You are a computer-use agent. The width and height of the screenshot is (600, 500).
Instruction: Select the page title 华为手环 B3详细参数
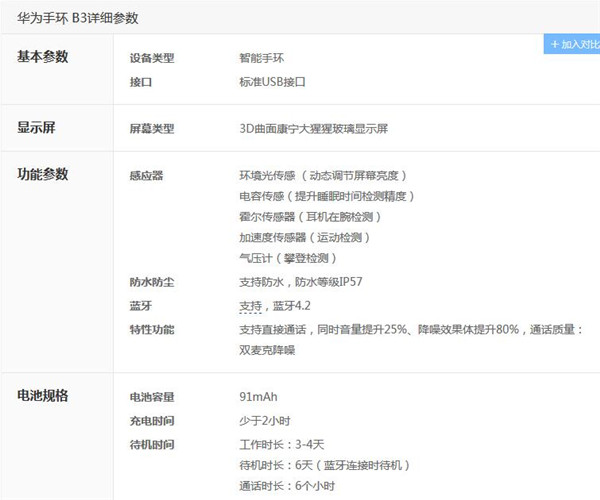(78, 18)
